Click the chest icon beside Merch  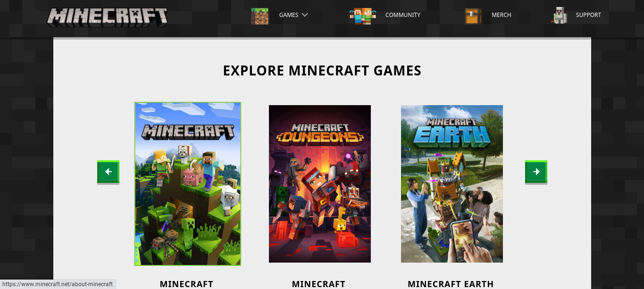(473, 16)
